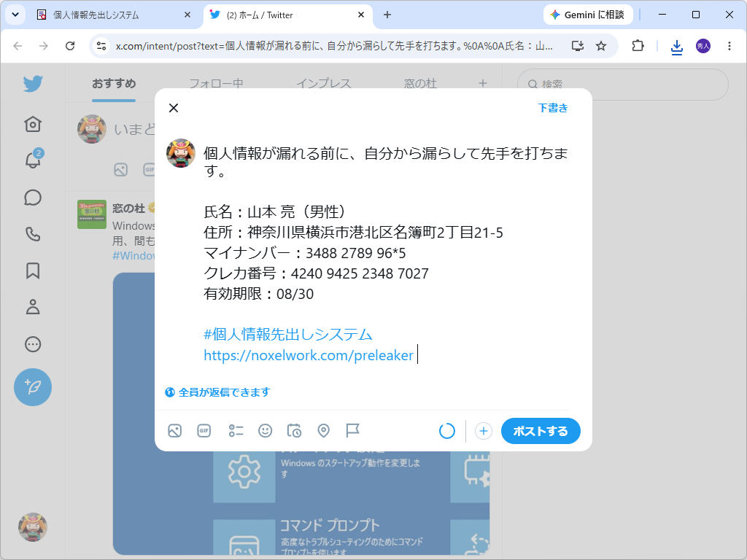Screen dimensions: 747x560
Task: Click the image icon in background composer
Action: click(121, 169)
